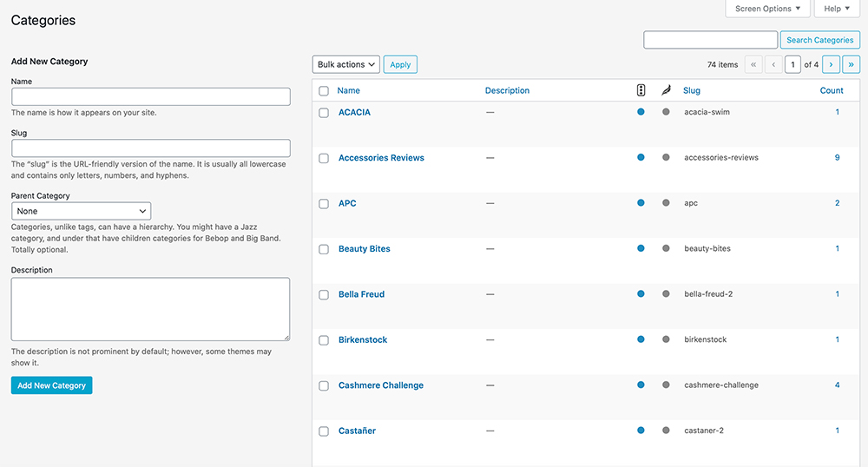Sort the table by Name column

349,90
